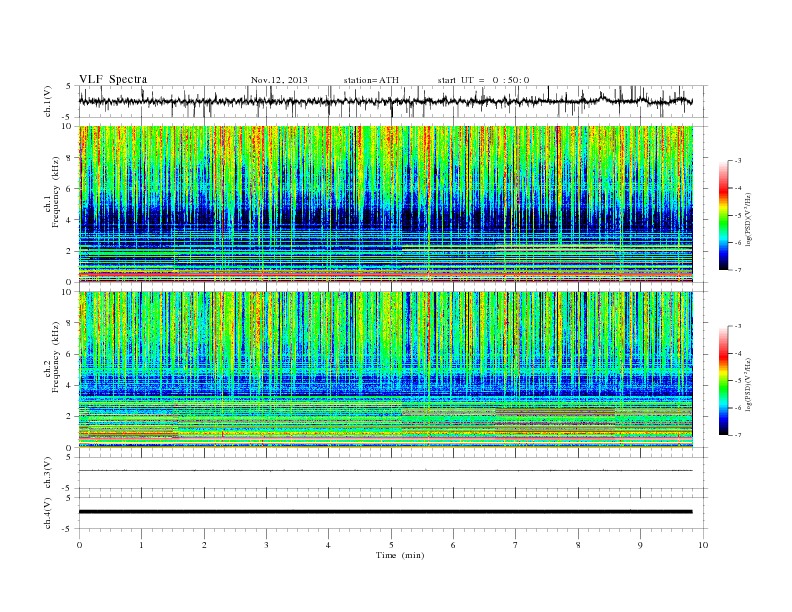Click the "ch.3(V)" axis label
Screen dimensions: 792x612
coord(48,473)
